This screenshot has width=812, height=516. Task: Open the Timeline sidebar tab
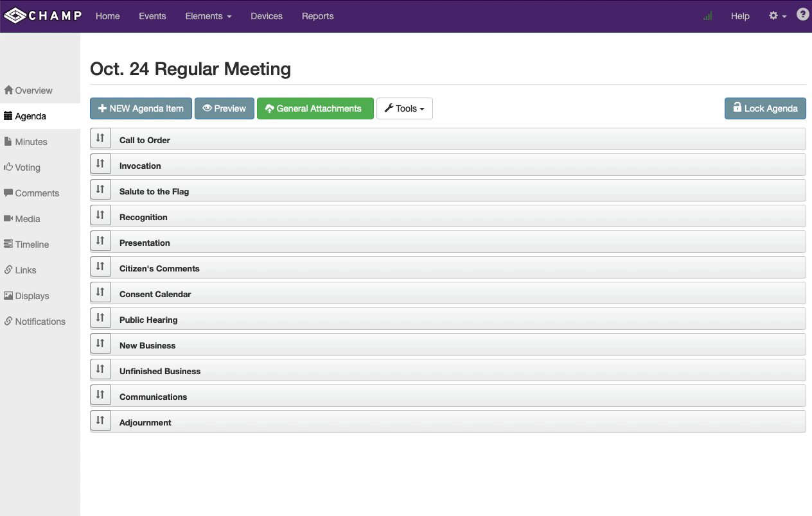(40, 245)
